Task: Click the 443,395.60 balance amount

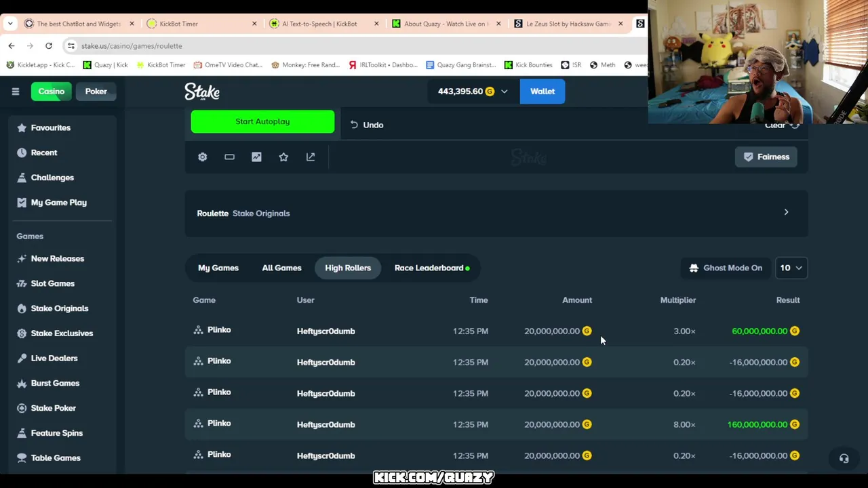Action: point(460,91)
